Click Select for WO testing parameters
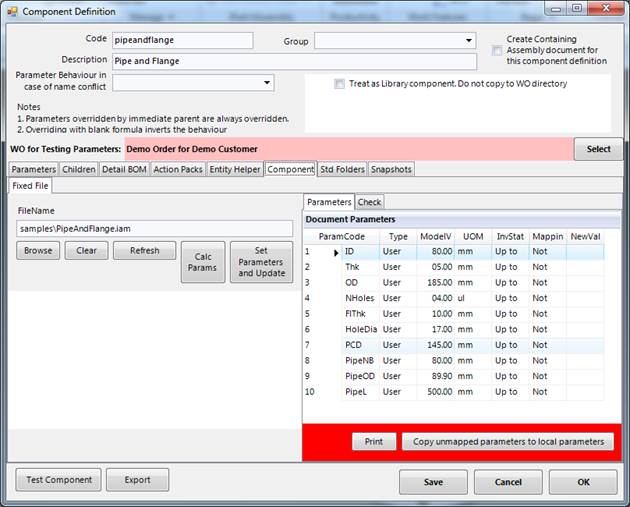 [x=597, y=149]
